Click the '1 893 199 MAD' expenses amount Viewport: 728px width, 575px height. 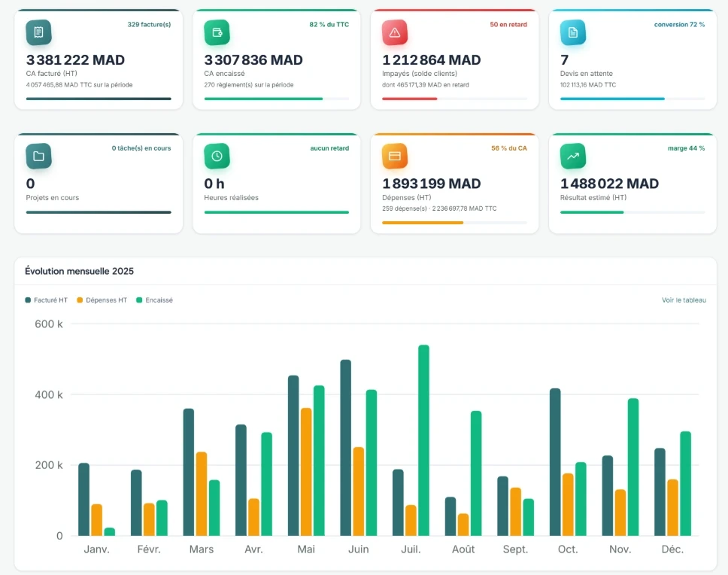click(432, 184)
